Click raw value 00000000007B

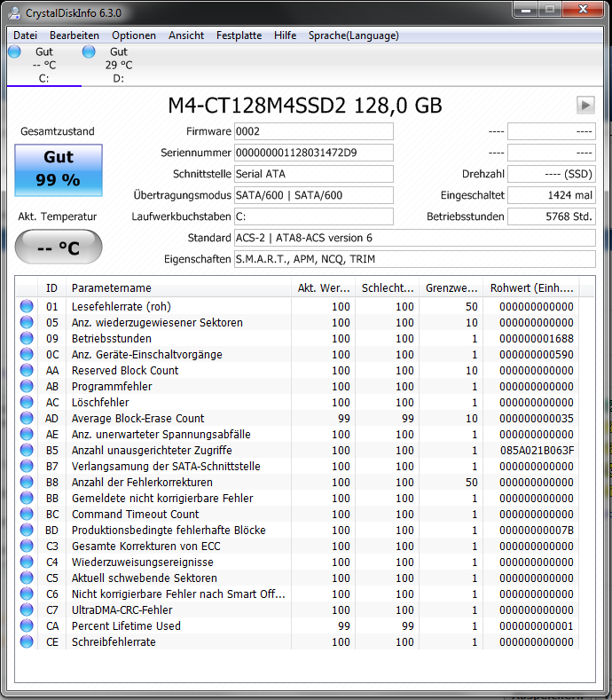pyautogui.click(x=537, y=530)
